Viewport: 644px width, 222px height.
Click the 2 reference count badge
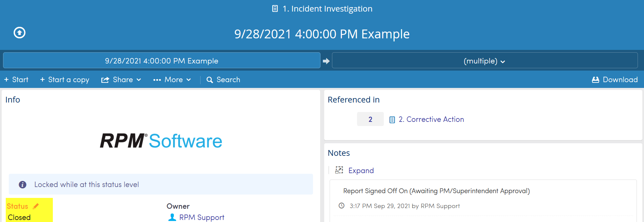click(x=370, y=119)
